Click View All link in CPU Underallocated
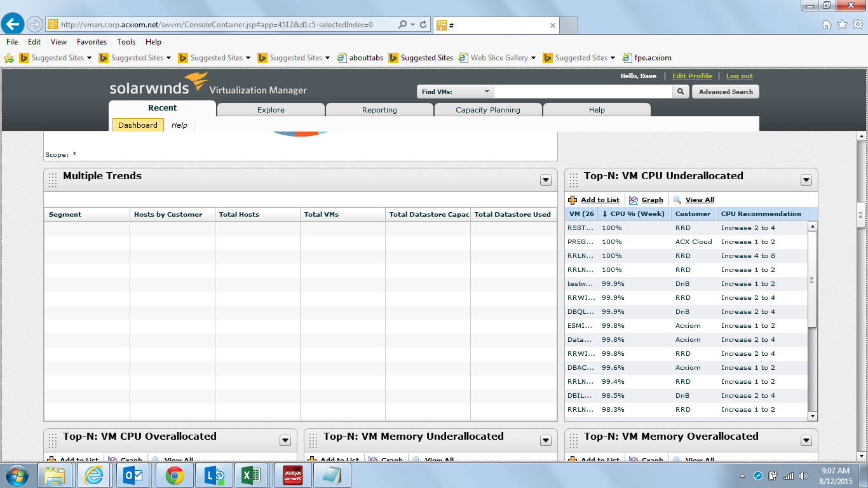The width and height of the screenshot is (868, 488). pyautogui.click(x=700, y=200)
